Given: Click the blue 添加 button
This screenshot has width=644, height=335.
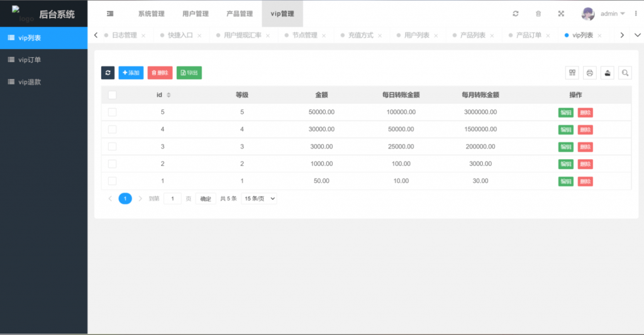Looking at the screenshot, I should (x=131, y=73).
